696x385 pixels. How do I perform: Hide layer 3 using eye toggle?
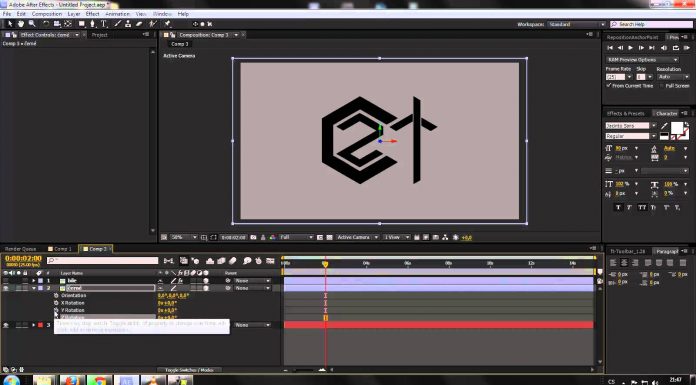pyautogui.click(x=6, y=325)
